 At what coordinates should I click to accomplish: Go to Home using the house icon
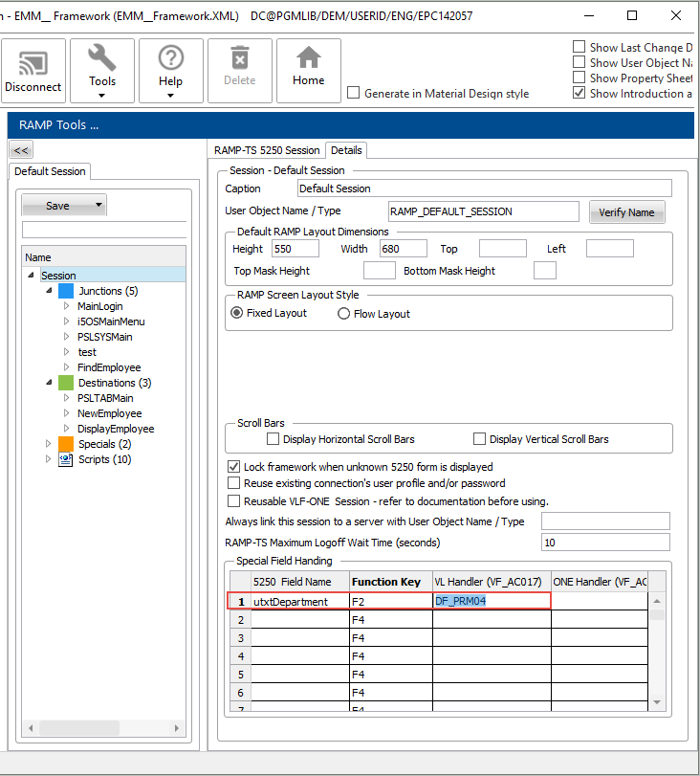coord(308,69)
